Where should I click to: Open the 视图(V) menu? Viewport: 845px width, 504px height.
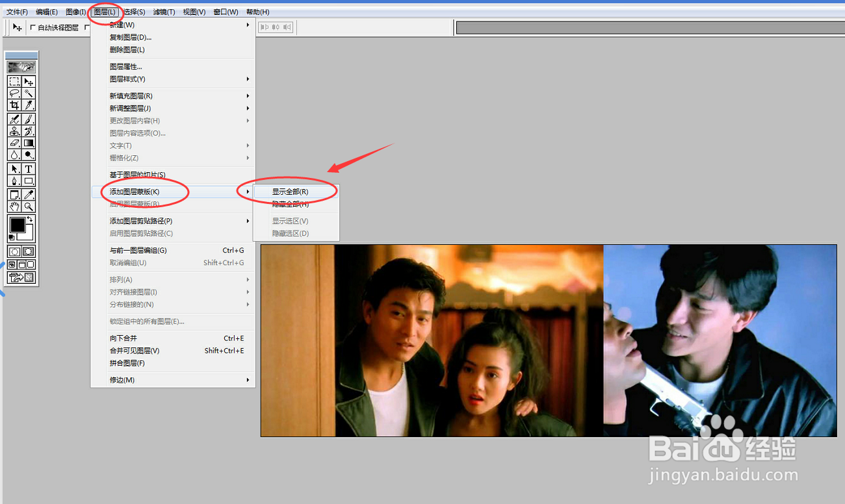coord(194,12)
